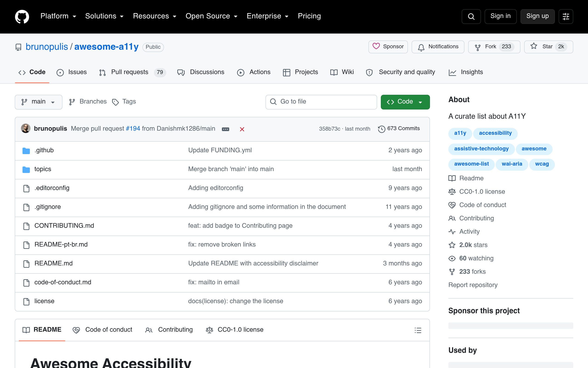This screenshot has height=368, width=588.
Task: Open the README outline list icon
Action: 418,330
